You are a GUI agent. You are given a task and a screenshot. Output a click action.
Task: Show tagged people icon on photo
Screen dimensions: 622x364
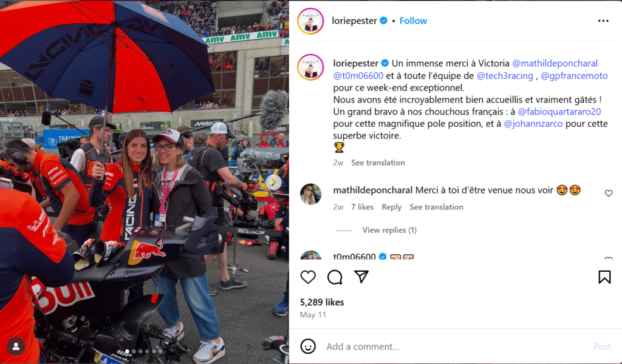click(16, 346)
